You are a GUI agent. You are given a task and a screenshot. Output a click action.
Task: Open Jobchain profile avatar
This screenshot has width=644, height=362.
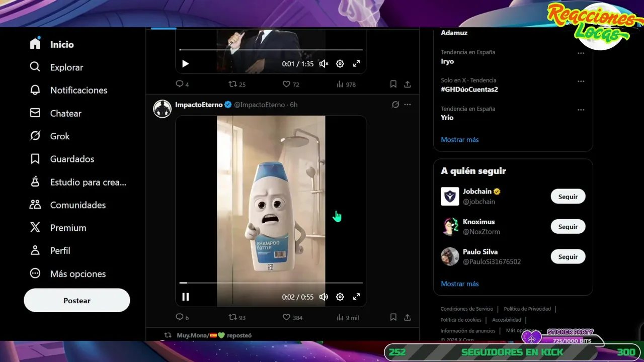pyautogui.click(x=450, y=197)
